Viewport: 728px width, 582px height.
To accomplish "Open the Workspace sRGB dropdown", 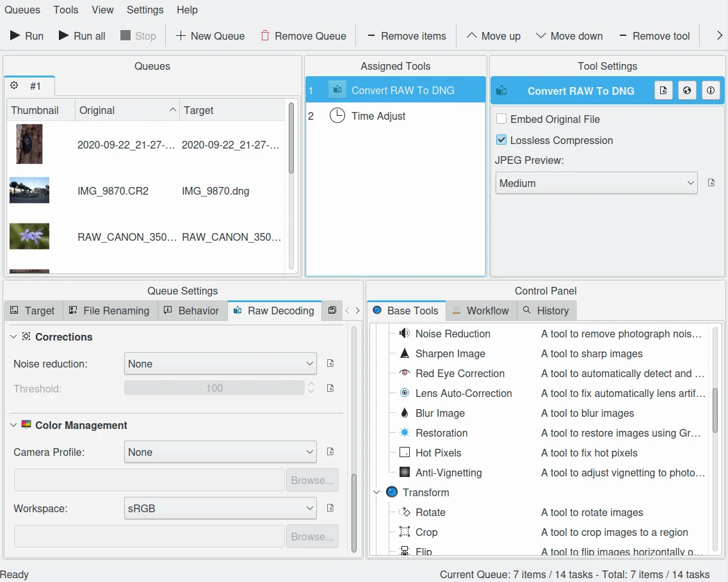I will [x=220, y=508].
